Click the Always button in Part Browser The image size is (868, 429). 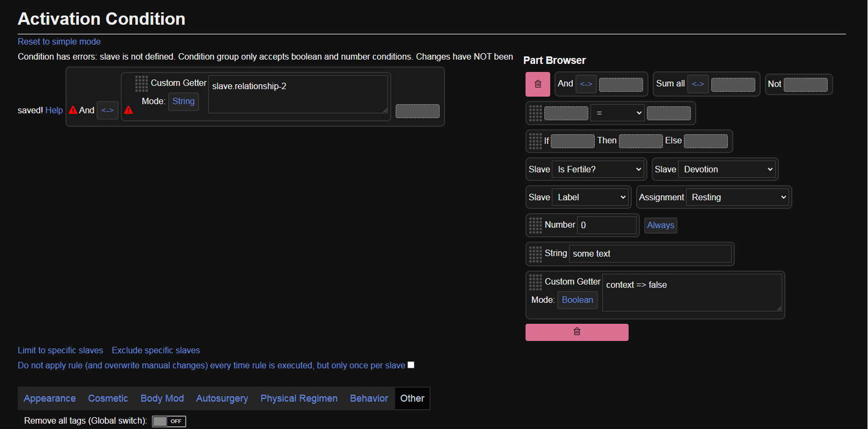660,226
